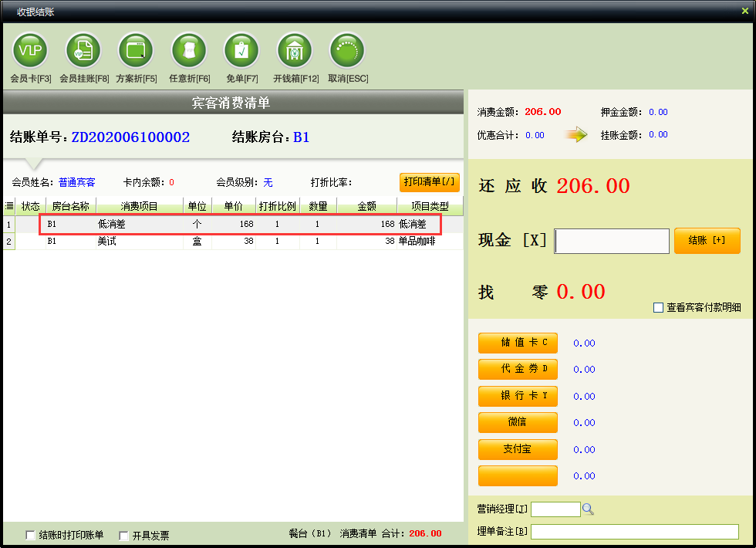
Task: Check 查看宾客付款明细 option
Action: [658, 307]
